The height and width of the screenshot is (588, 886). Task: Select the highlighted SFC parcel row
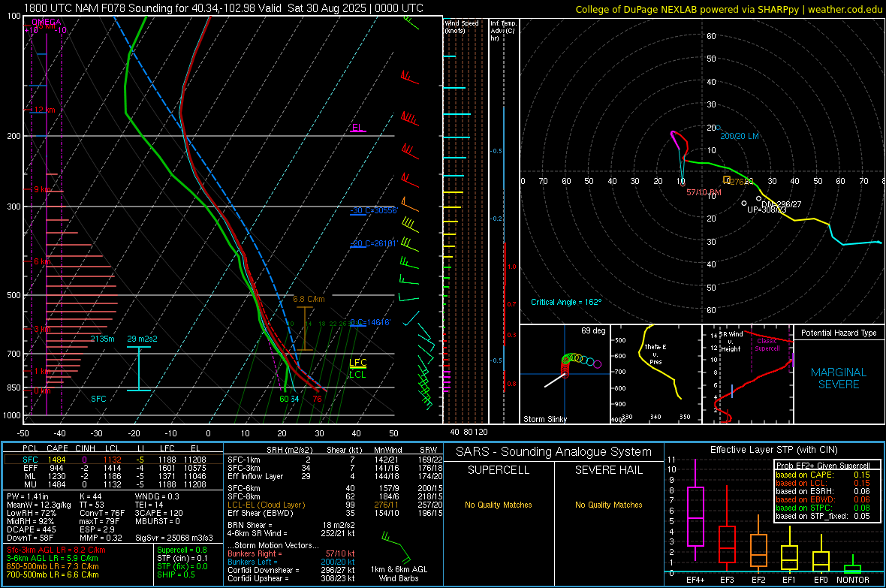pos(113,460)
